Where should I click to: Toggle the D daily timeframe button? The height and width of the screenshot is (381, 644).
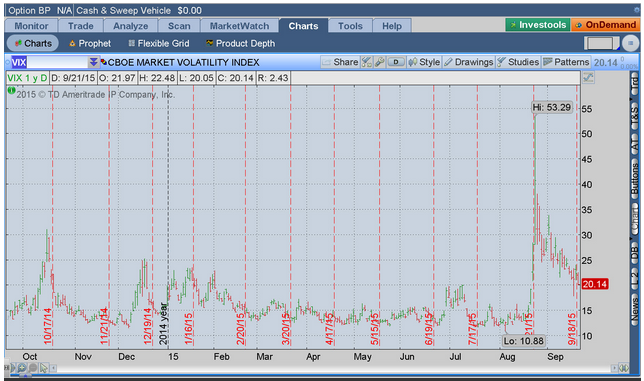point(396,62)
